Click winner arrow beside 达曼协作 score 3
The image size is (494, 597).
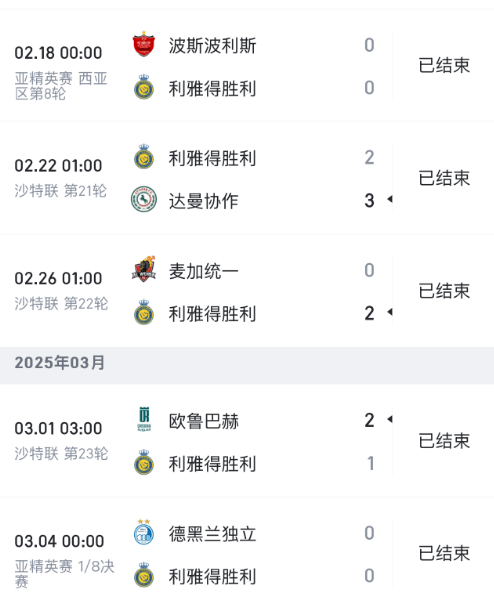(x=390, y=199)
